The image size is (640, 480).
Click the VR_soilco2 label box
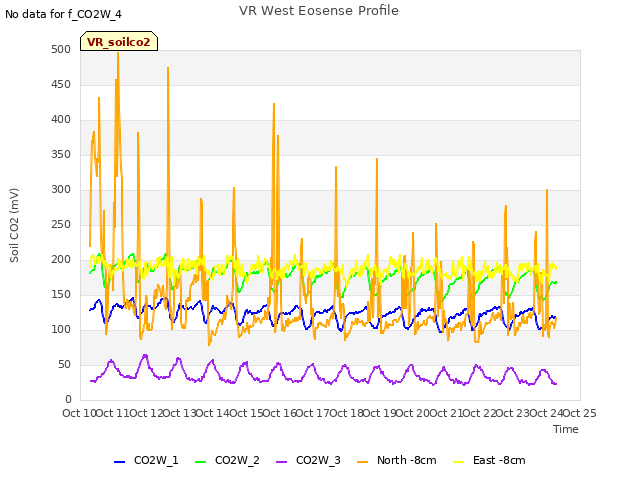(119, 41)
